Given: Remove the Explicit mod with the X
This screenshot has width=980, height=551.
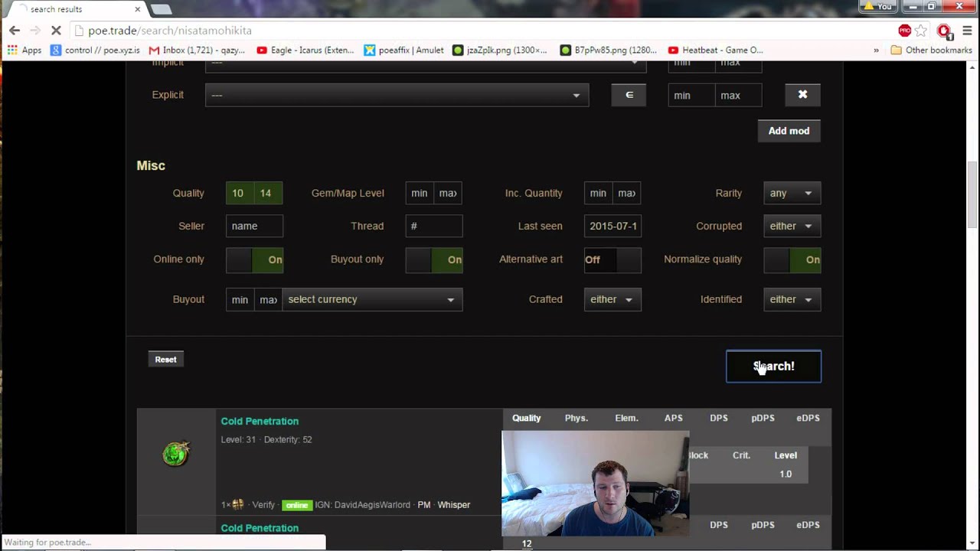Looking at the screenshot, I should click(802, 95).
